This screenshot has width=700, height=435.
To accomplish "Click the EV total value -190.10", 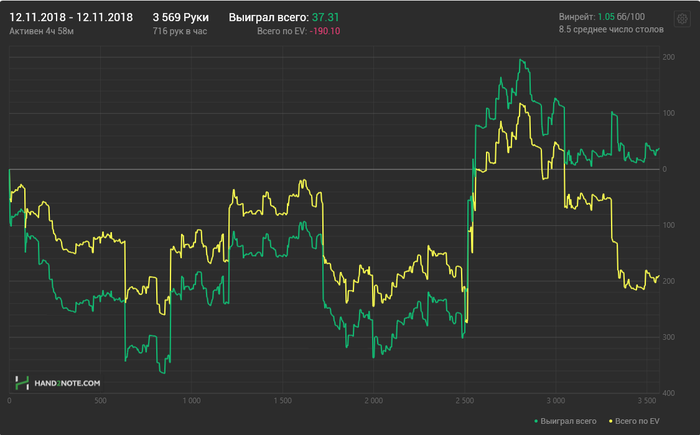I will tap(325, 31).
